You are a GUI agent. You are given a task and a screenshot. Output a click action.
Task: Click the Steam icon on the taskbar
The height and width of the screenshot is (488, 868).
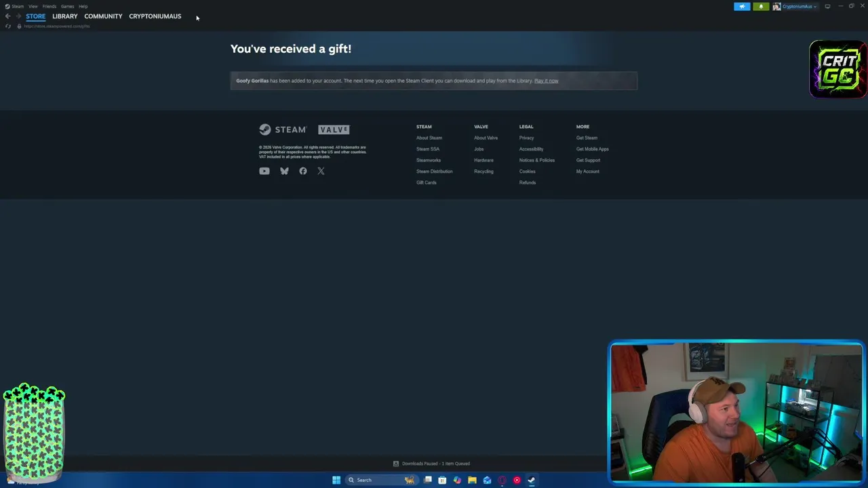tap(532, 480)
